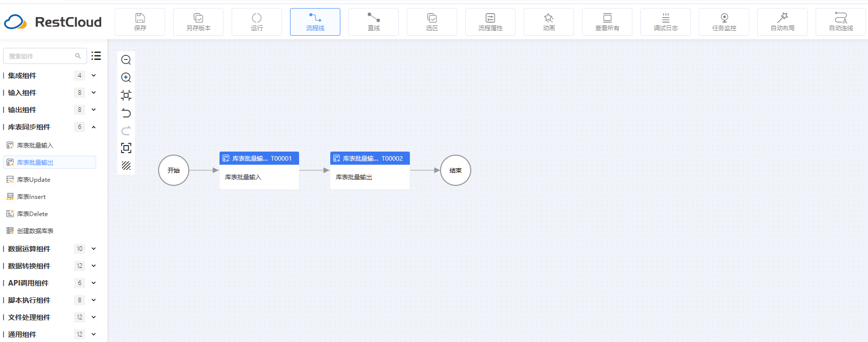This screenshot has width=868, height=342.
Task: Click the fit-to-canvas icon
Action: point(126,95)
